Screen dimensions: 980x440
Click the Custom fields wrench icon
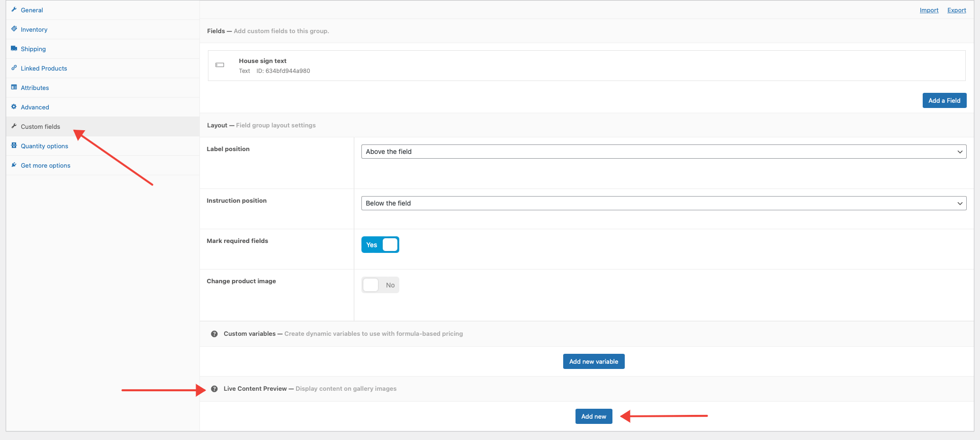point(14,126)
